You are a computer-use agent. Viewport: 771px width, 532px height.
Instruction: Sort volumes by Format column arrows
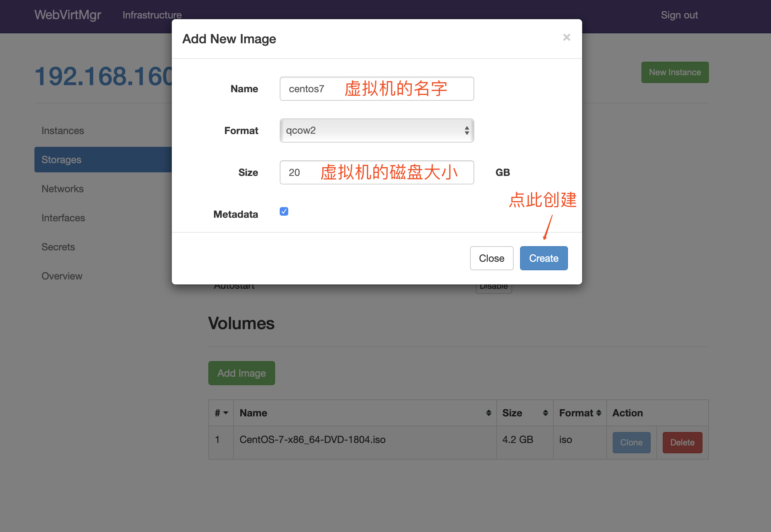(599, 413)
